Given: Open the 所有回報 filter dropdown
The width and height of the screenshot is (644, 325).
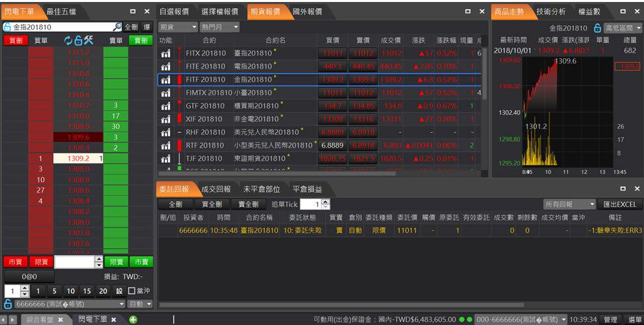Looking at the screenshot, I should click(x=569, y=205).
